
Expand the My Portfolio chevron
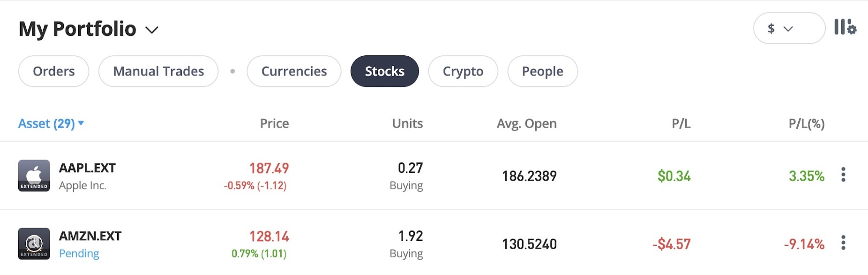[152, 30]
